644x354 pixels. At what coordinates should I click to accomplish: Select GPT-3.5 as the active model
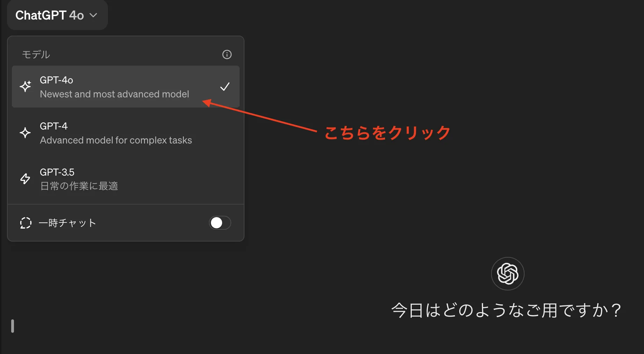tap(115, 178)
